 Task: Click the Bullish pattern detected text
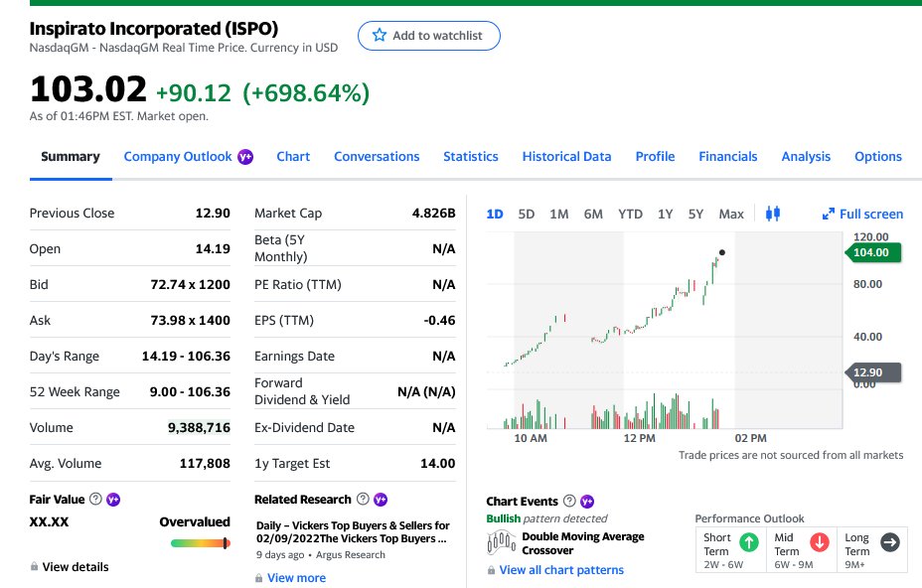[546, 518]
